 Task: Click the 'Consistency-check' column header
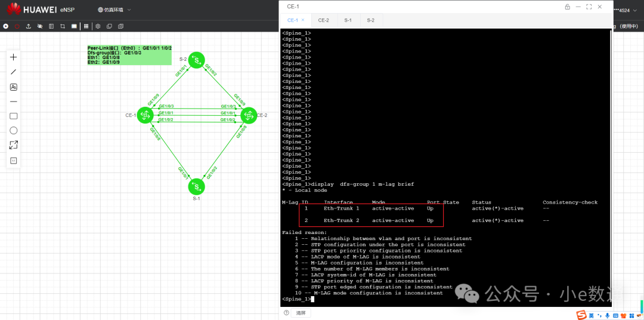pos(570,202)
